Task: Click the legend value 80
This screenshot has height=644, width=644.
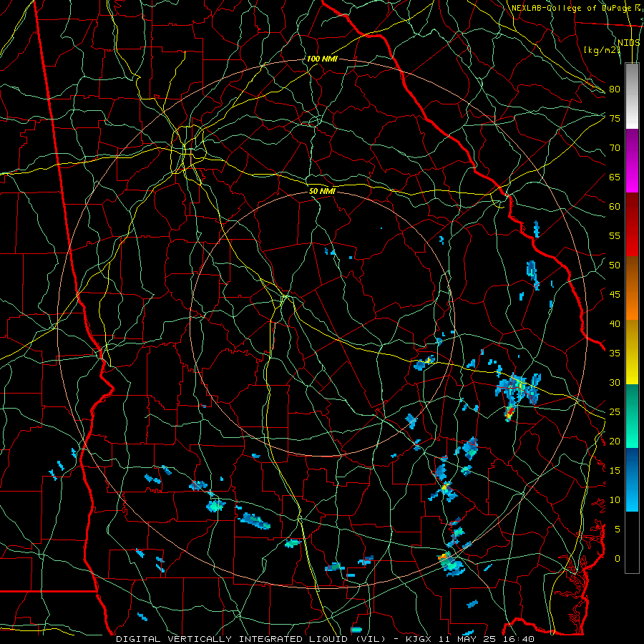Action: (x=615, y=89)
